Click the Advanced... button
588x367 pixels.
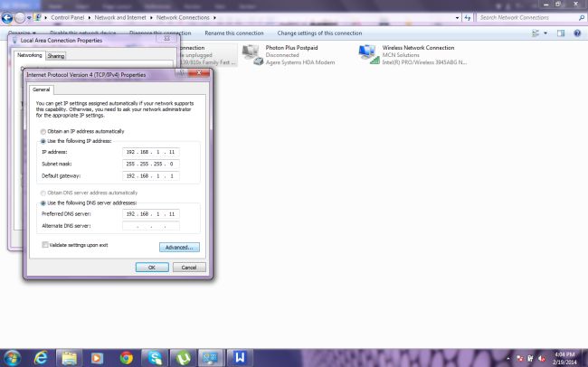point(179,248)
